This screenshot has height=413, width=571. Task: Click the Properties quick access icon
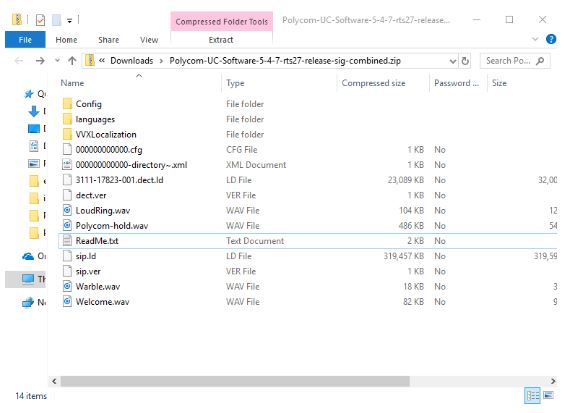coord(40,20)
